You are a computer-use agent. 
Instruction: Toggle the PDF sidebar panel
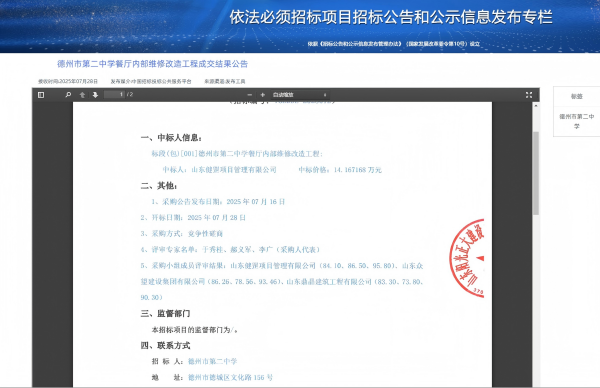pyautogui.click(x=41, y=95)
